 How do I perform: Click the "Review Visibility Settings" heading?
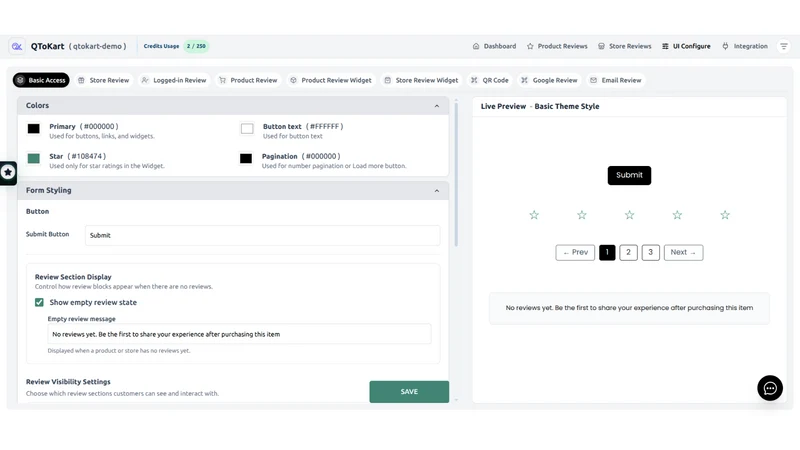pos(68,382)
